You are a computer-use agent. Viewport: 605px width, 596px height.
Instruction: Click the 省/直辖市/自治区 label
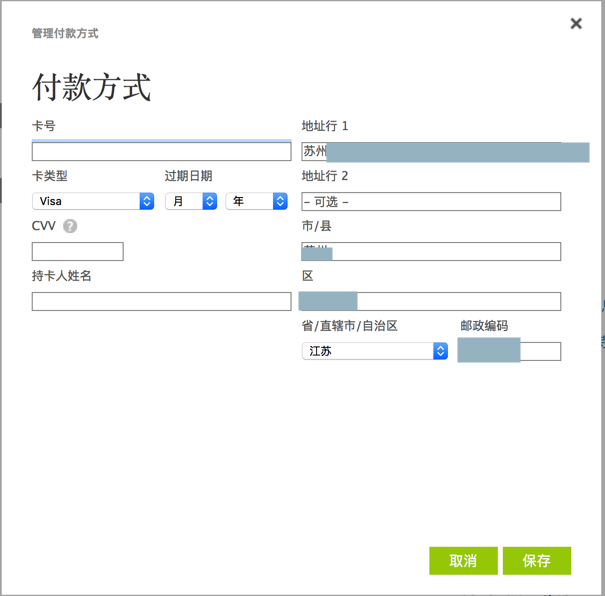350,326
